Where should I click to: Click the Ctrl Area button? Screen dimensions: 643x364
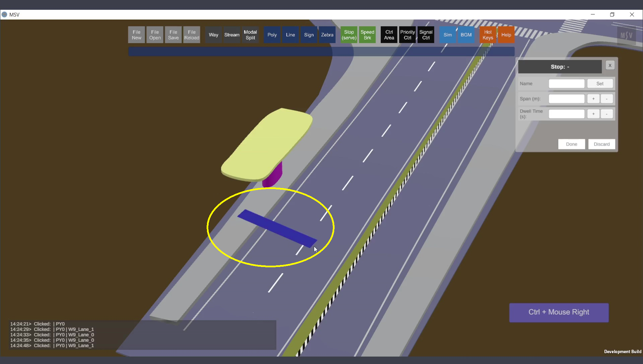389,35
